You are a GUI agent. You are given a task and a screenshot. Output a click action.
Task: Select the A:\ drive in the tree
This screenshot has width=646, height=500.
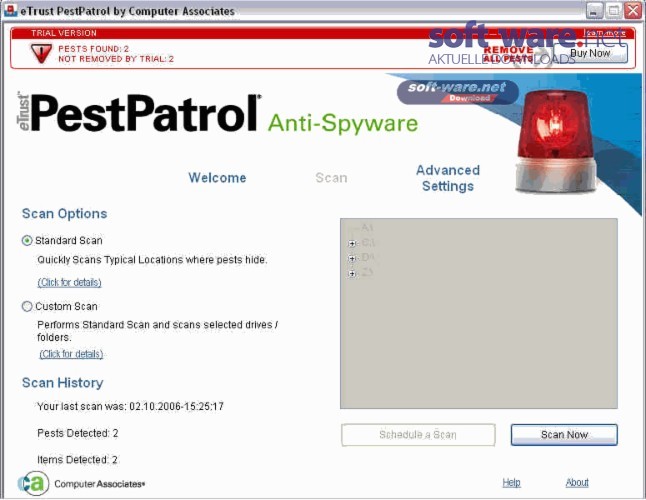click(367, 227)
